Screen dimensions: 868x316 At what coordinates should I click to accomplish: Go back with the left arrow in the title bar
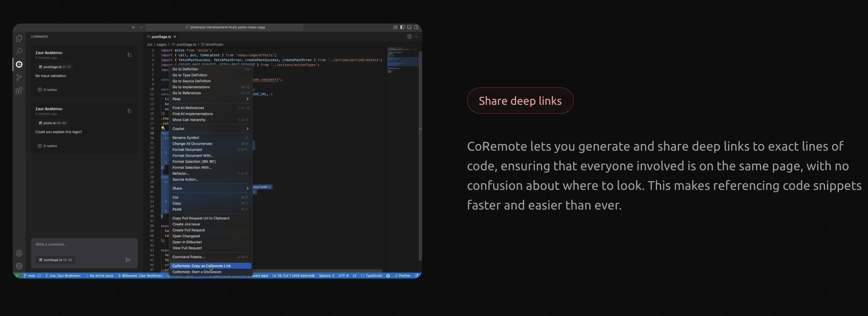tap(134, 27)
